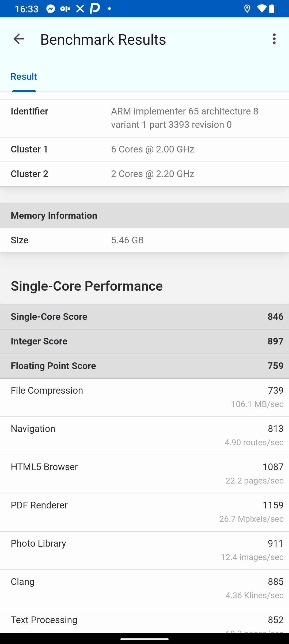Tap the HTML5 Browser result row

click(x=144, y=474)
